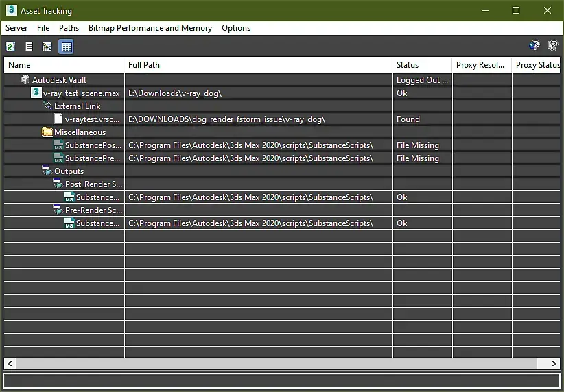Open the Paths menu
Screen dimensions: 564x392
click(x=69, y=28)
